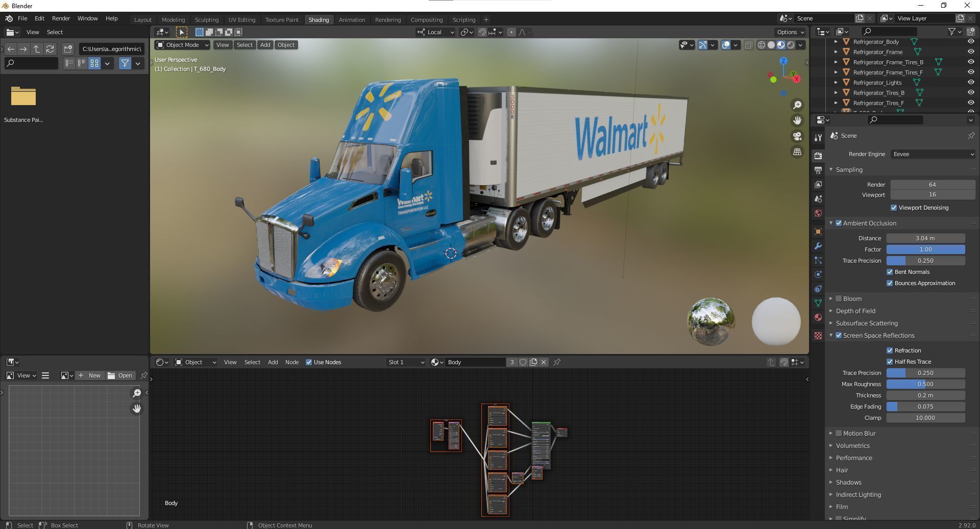Open the World properties tab icon
Viewport: 980px width, 529px height.
(818, 213)
